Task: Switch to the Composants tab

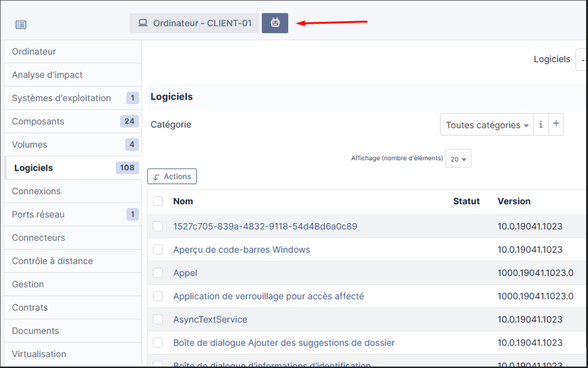Action: coord(38,121)
